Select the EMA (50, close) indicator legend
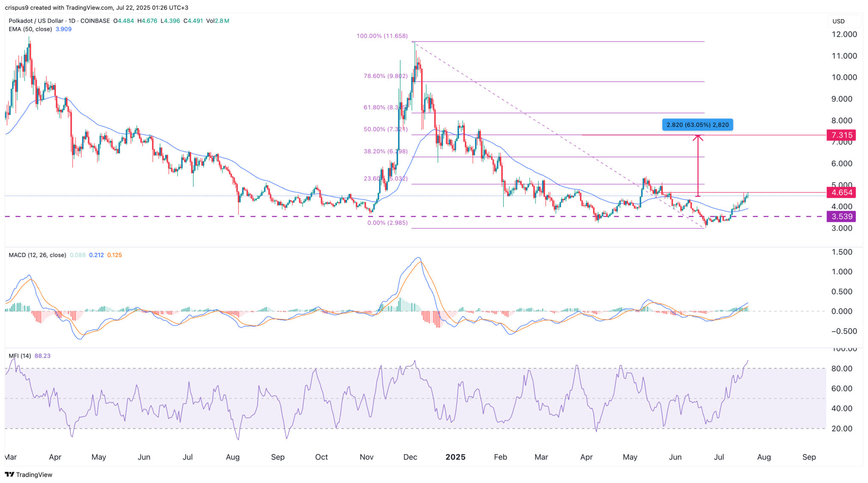The width and height of the screenshot is (868, 483). tap(31, 29)
